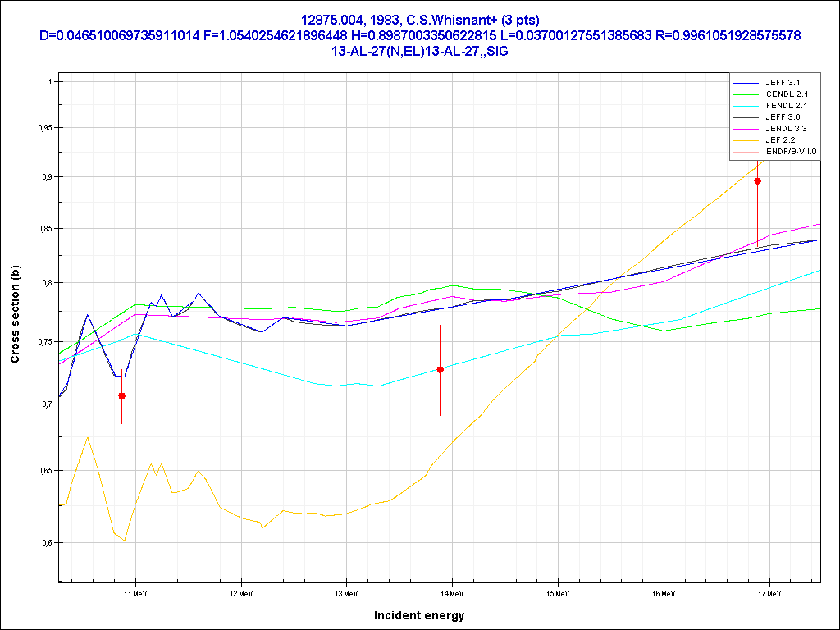
Task: Click the title line "12875.004, 1983, C.S.Whisnant+"
Action: pyautogui.click(x=419, y=21)
